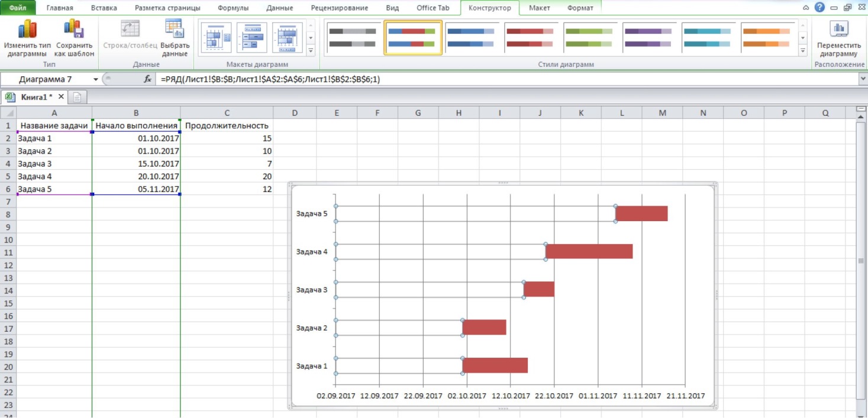Image resolution: width=868 pixels, height=418 pixels.
Task: Click the red bar for Задача 5
Action: click(642, 213)
